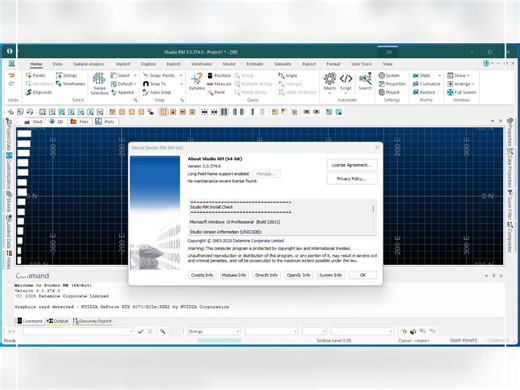Screen dimensions: 520x390
Task: Select the Points selection tool
Action: click(35, 75)
